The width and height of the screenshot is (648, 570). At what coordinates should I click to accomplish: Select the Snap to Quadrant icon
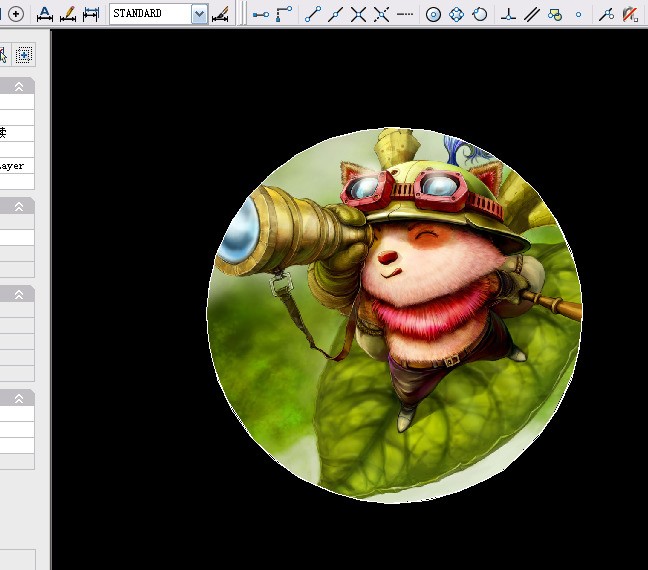pos(457,14)
